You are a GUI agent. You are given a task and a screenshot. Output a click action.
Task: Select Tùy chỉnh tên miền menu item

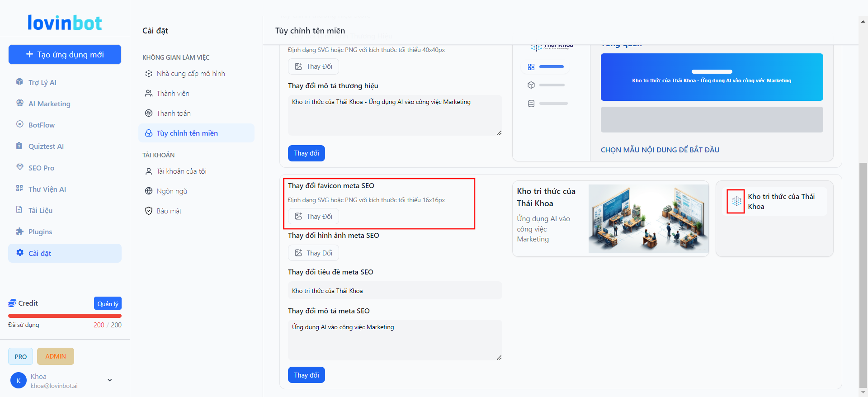(x=187, y=133)
